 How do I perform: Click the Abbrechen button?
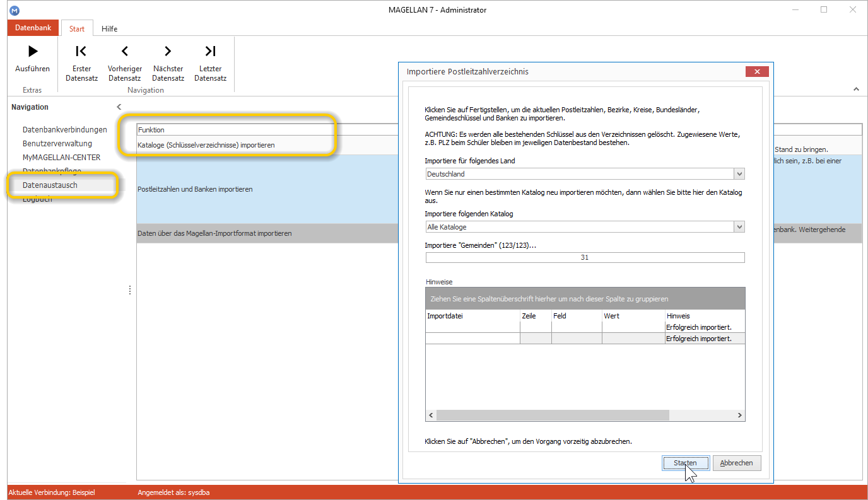pyautogui.click(x=737, y=463)
